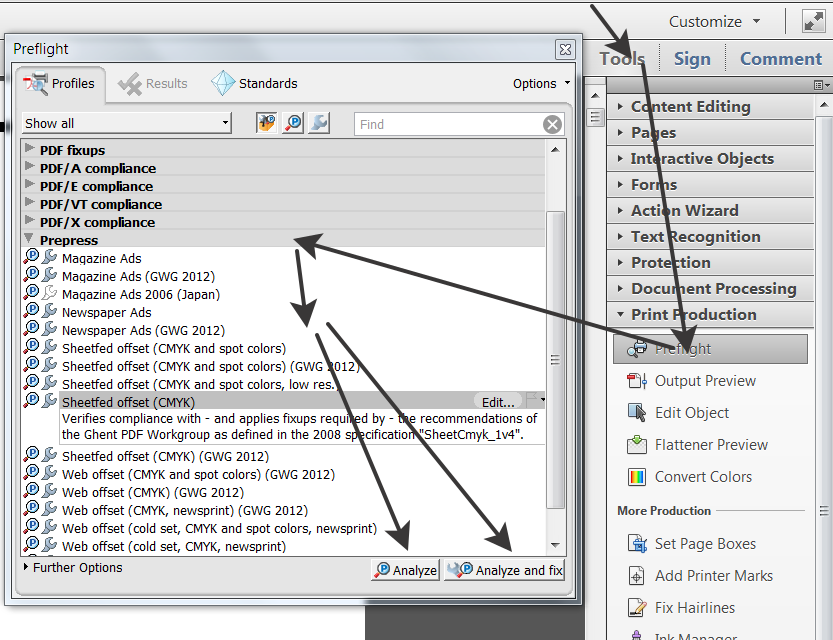Open the Options dropdown menu
This screenshot has width=833, height=640.
[x=541, y=83]
